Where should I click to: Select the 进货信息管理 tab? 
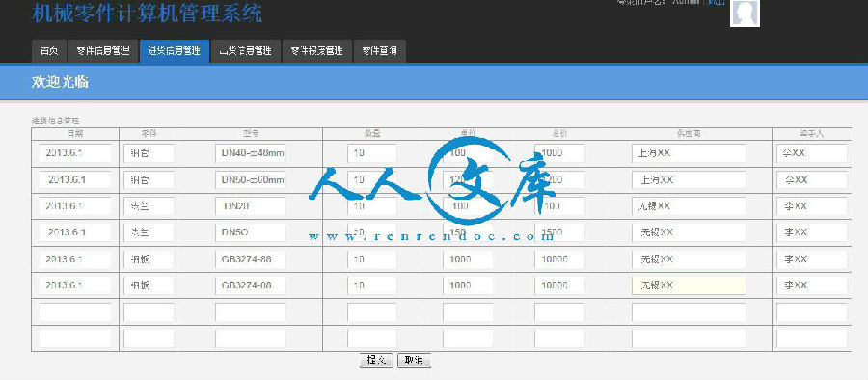[x=175, y=51]
